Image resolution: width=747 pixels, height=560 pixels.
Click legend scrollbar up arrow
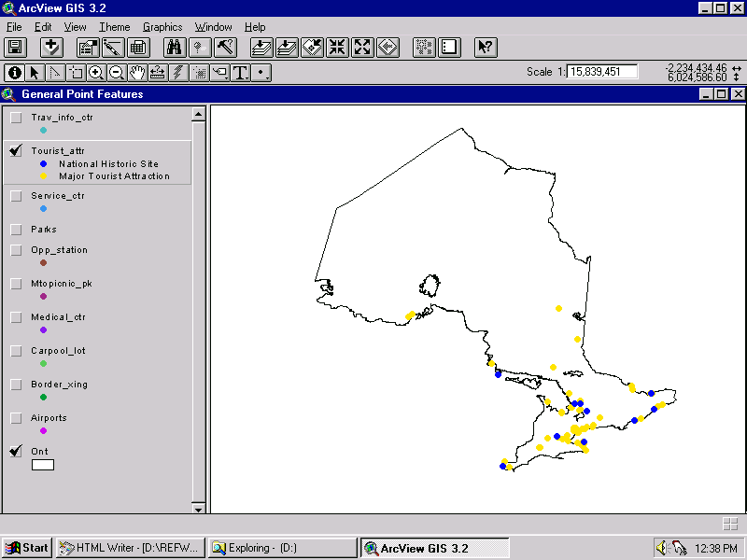(199, 114)
